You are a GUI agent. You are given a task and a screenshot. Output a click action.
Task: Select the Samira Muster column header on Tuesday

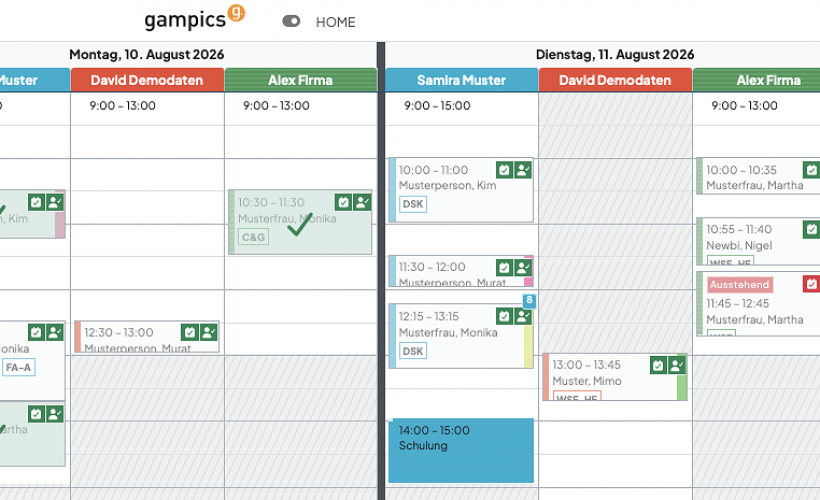pos(461,80)
